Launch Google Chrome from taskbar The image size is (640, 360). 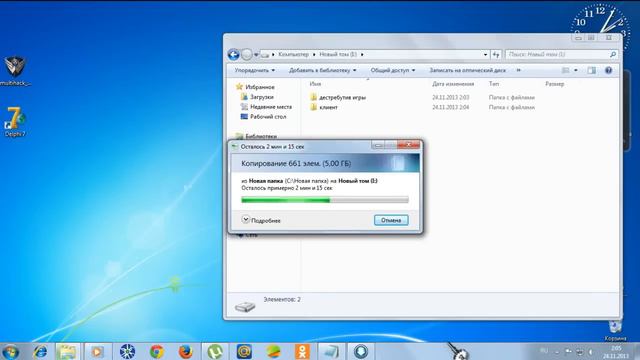[157, 351]
